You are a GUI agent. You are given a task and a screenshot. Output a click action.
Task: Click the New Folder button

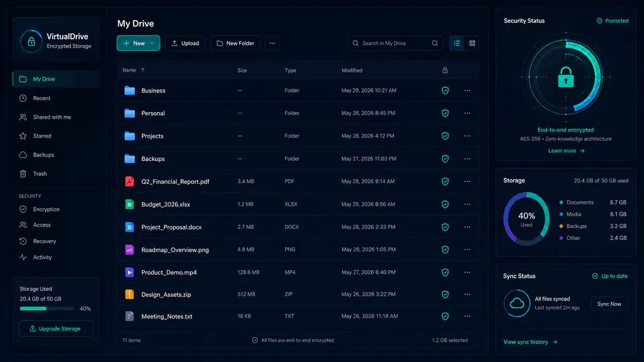click(235, 43)
